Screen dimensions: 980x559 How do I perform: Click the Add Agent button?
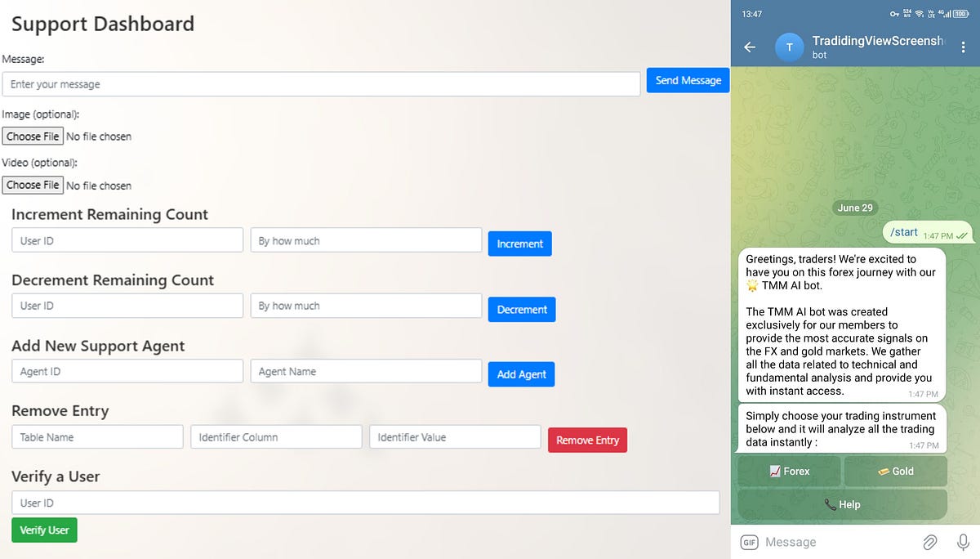tap(521, 373)
